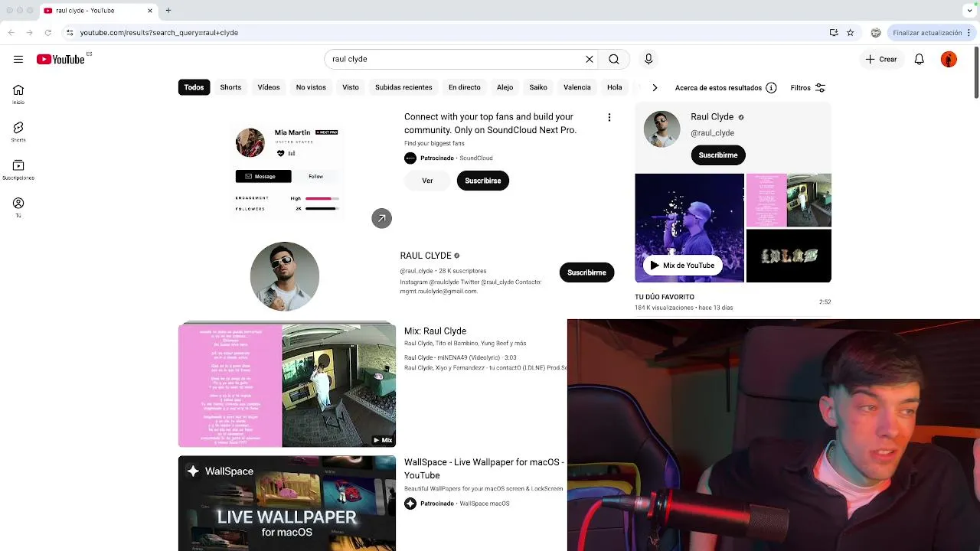The image size is (980, 551).
Task: Open the notifications bell
Action: pyautogui.click(x=920, y=59)
